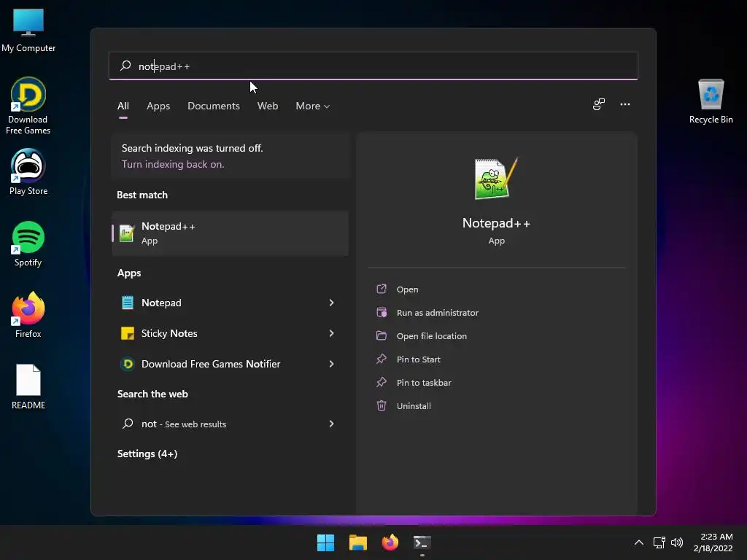The width and height of the screenshot is (747, 560).
Task: Select the Firefox desktop shortcut
Action: (28, 315)
